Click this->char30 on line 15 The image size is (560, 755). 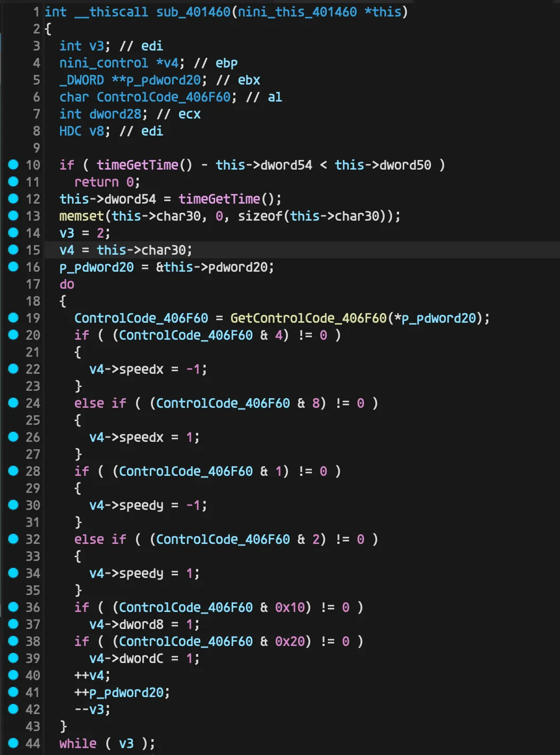(x=141, y=250)
